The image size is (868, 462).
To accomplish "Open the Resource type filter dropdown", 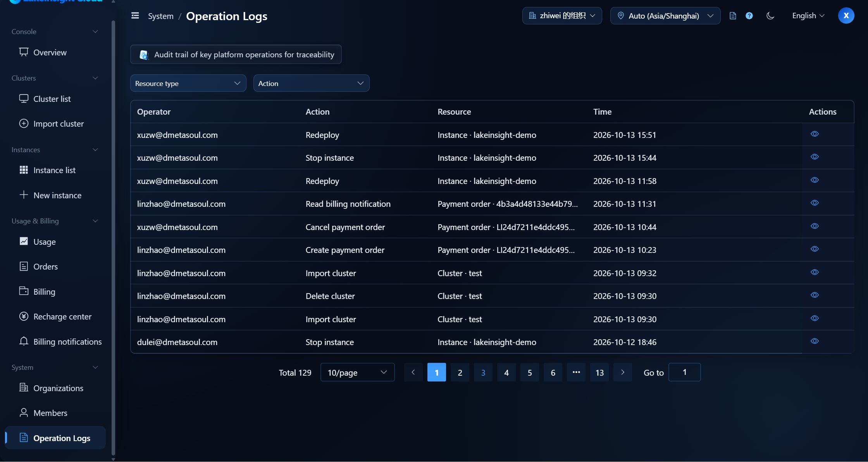I will [x=188, y=83].
